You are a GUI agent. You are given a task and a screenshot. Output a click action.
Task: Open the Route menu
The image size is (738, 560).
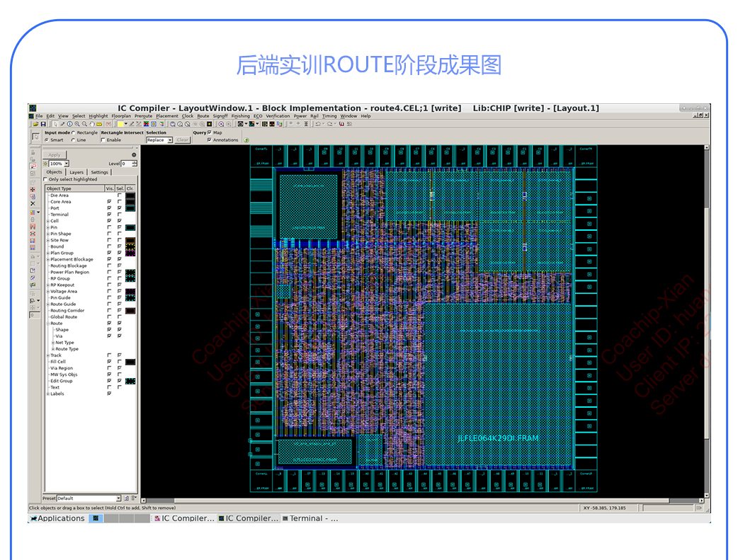pyautogui.click(x=203, y=116)
